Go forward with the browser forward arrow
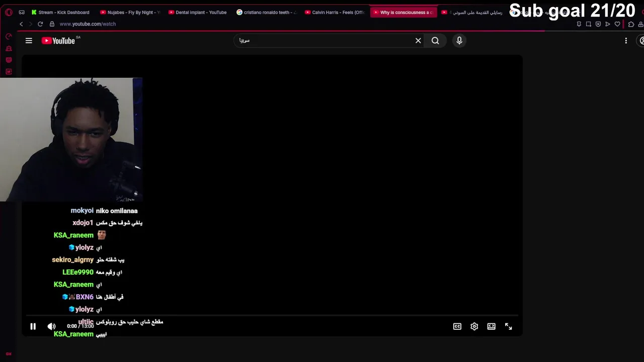This screenshot has width=644, height=362. coord(30,24)
